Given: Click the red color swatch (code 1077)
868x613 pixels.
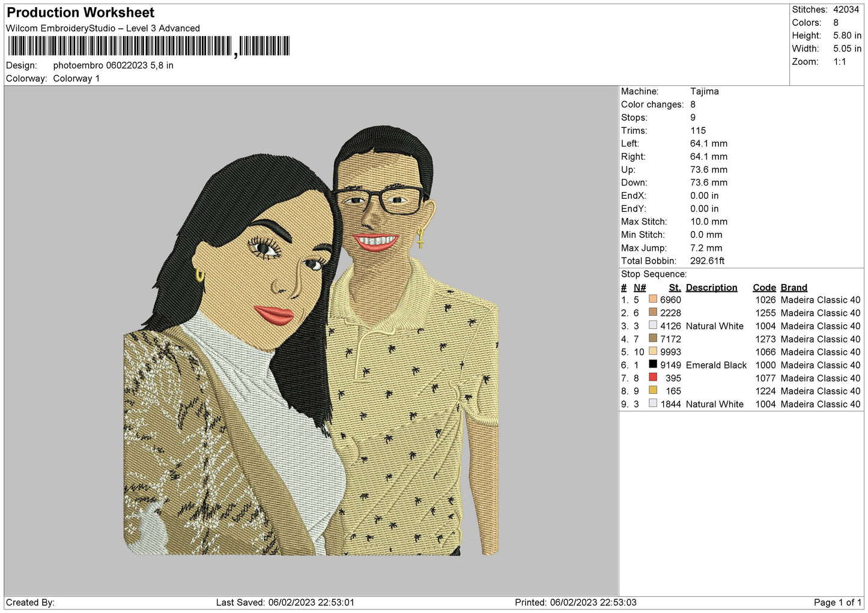Looking at the screenshot, I should (653, 377).
